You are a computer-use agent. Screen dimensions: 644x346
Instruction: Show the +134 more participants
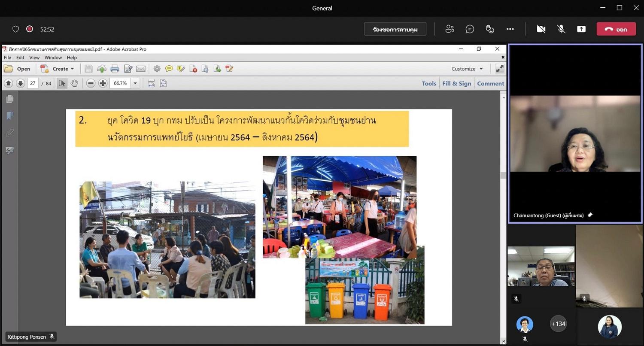pyautogui.click(x=558, y=324)
